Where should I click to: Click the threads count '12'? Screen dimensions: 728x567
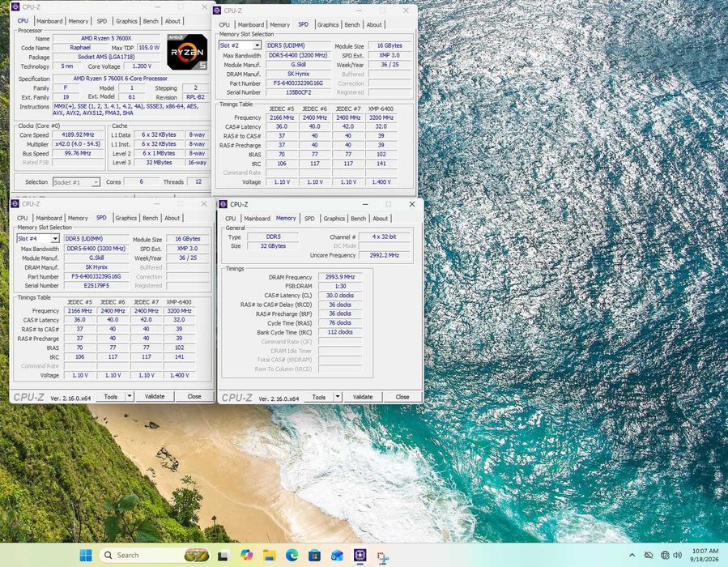(198, 181)
